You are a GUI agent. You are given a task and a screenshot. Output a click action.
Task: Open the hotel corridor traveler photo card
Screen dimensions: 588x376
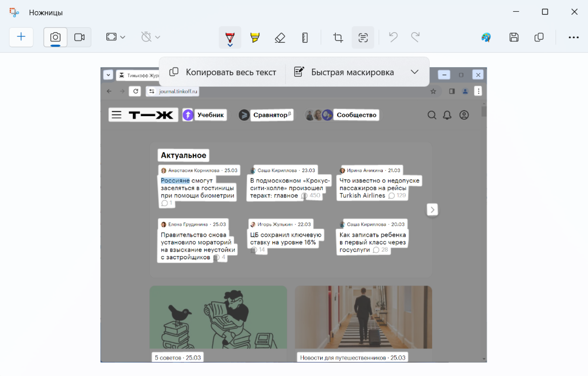click(363, 317)
